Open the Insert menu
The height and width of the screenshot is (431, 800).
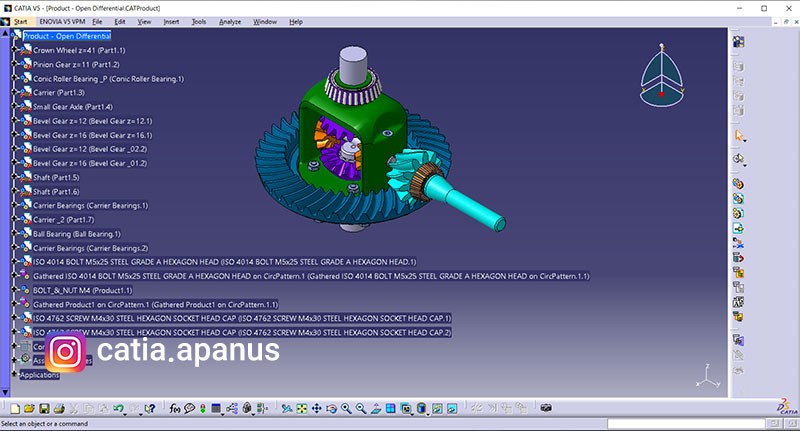pyautogui.click(x=171, y=21)
